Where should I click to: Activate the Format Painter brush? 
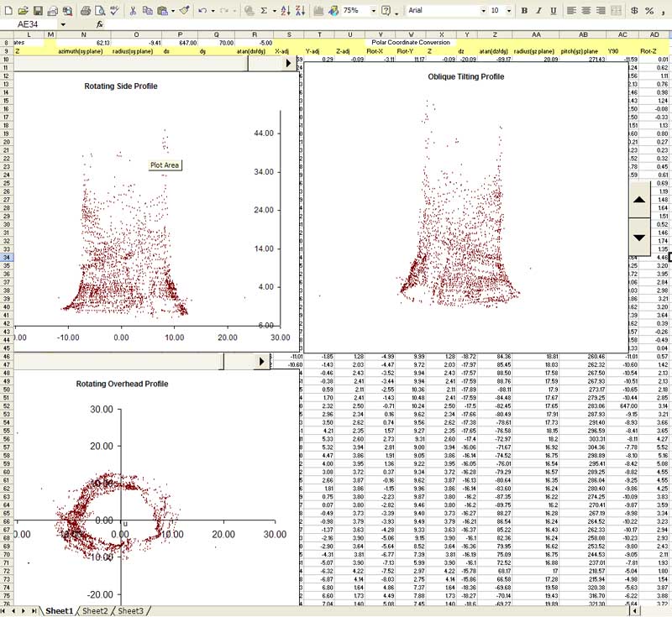184,11
